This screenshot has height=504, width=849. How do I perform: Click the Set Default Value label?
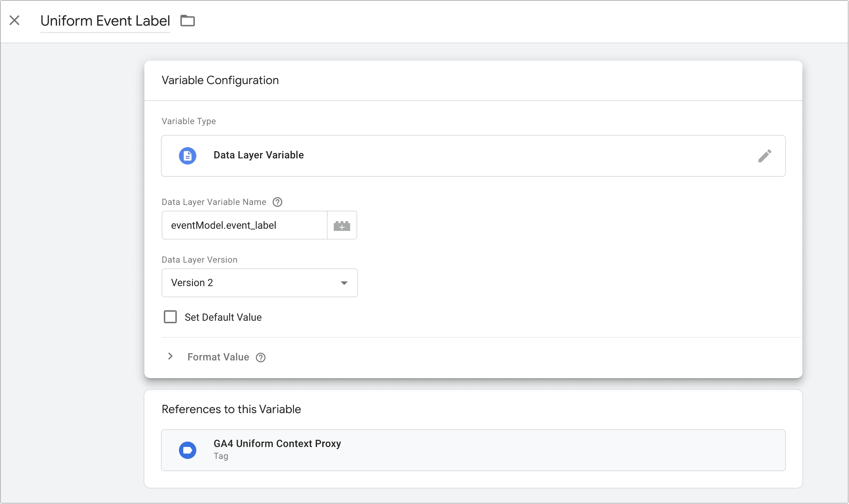tap(223, 317)
